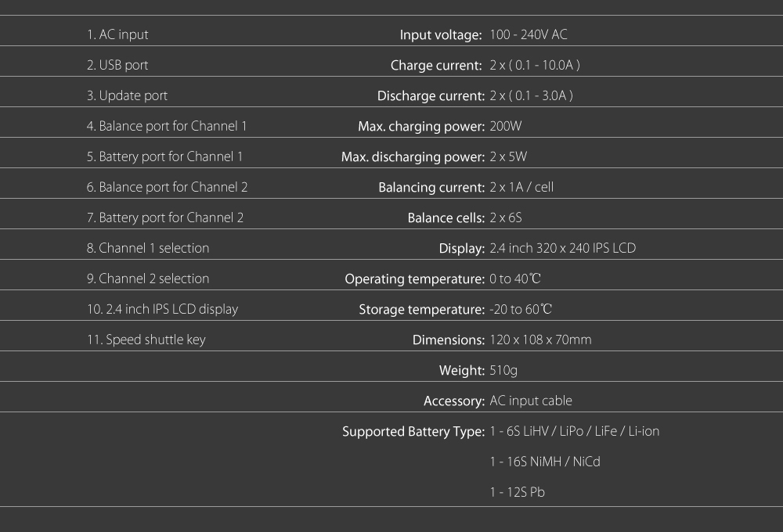
Task: Select the '2. USB port' entry
Action: pos(117,65)
